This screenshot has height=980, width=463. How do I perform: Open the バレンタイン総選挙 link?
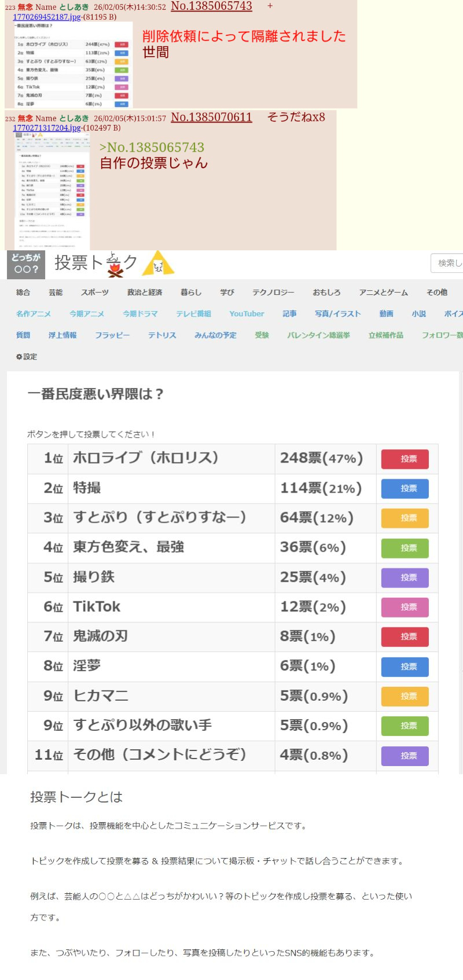point(318,335)
